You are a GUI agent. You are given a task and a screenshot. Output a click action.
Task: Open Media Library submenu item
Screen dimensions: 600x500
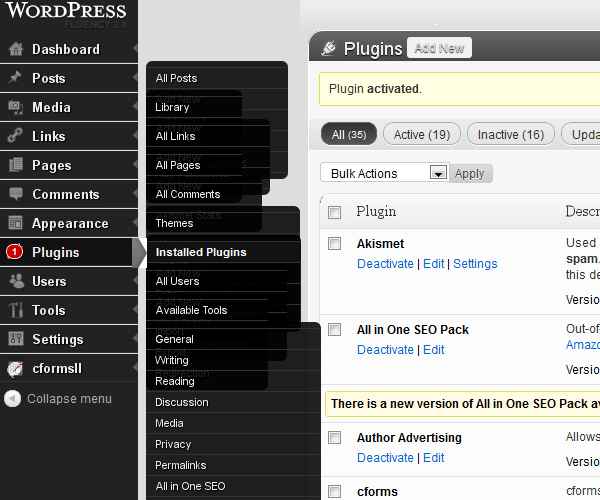172,107
